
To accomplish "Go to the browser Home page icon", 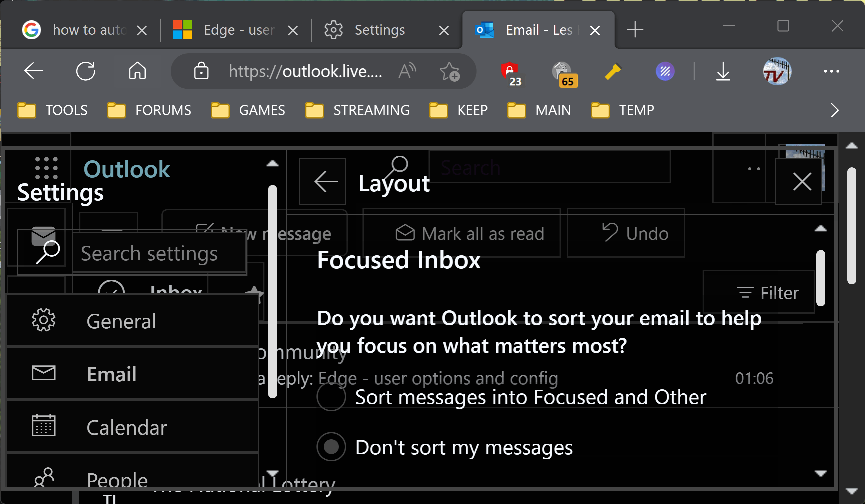I will [x=137, y=71].
